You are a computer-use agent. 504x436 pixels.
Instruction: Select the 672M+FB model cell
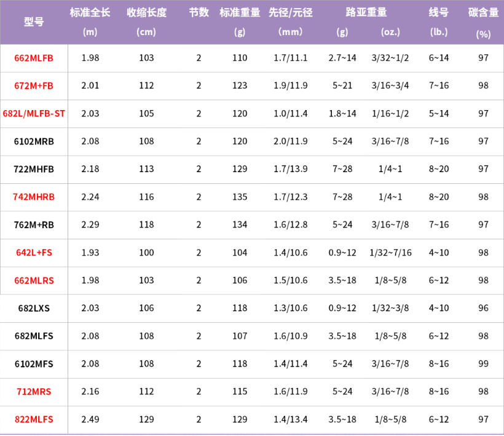pyautogui.click(x=34, y=86)
